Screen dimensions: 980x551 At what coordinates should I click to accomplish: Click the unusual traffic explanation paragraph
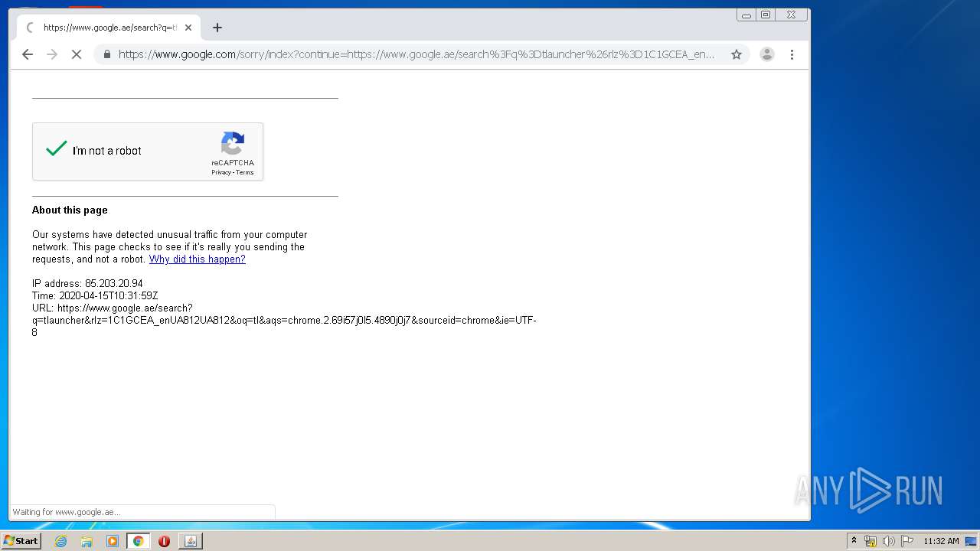coord(170,247)
